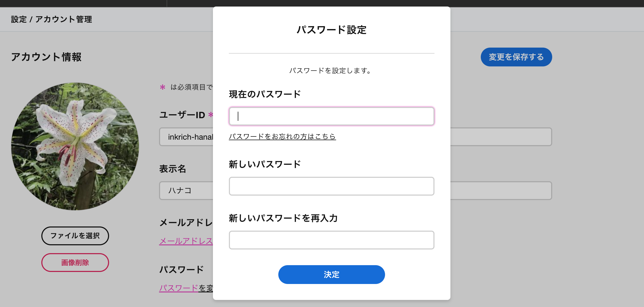
Task: Click the lily flower profile picture
Action: click(x=75, y=146)
